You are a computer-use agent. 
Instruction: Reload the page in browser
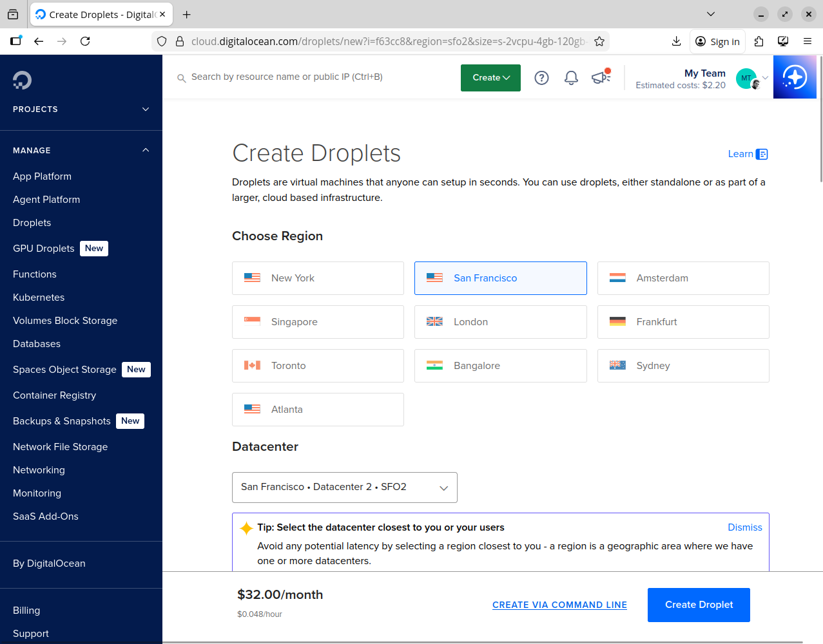point(85,41)
